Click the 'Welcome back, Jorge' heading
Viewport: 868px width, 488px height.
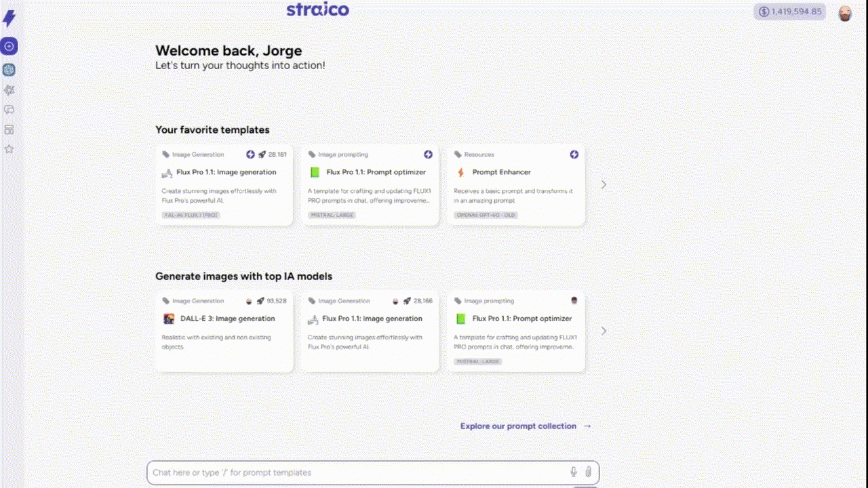(229, 51)
